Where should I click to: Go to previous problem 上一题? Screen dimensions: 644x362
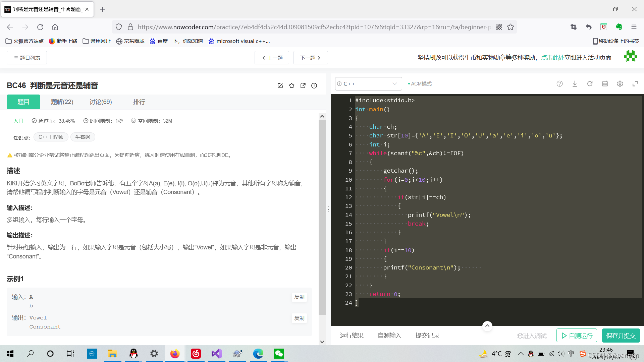pyautogui.click(x=272, y=58)
